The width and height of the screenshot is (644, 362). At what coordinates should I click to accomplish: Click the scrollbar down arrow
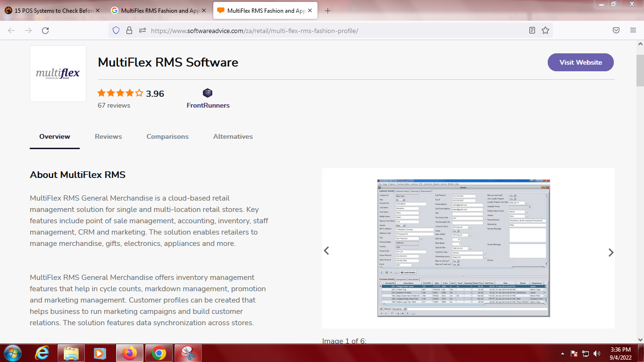coord(640,339)
